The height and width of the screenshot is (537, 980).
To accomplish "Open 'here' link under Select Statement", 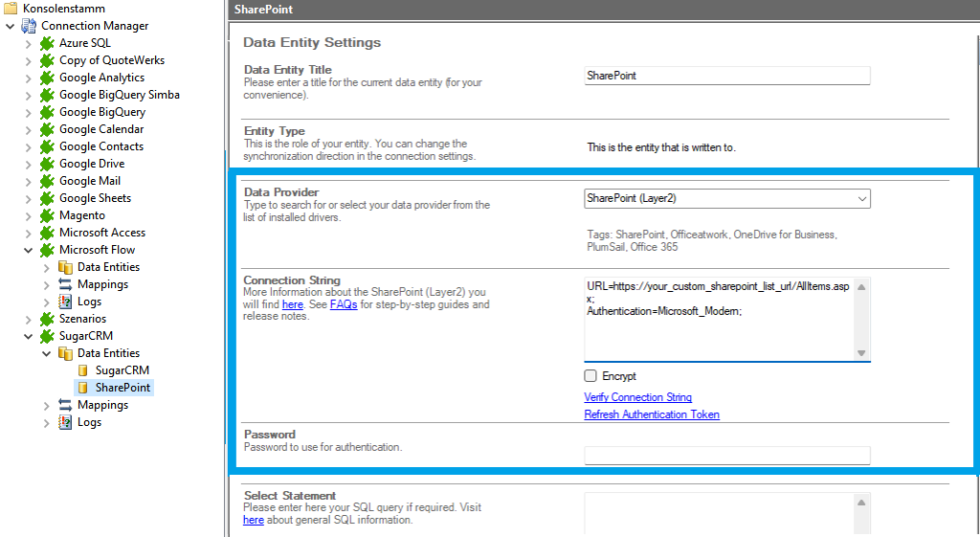I will pos(253,520).
